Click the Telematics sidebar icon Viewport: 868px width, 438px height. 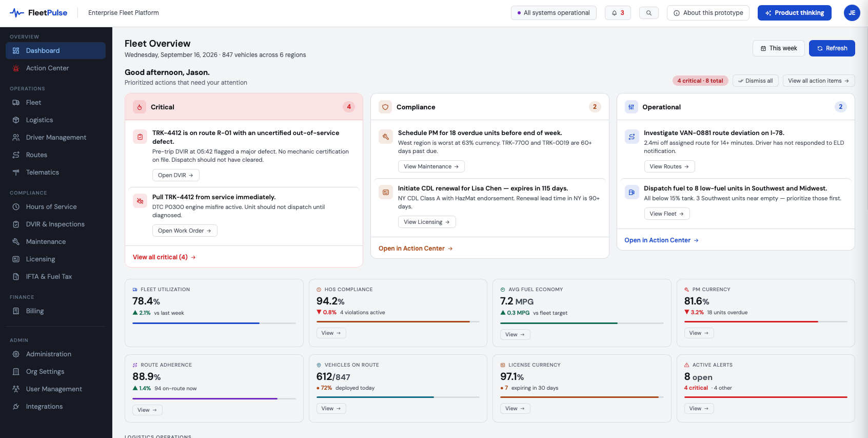(x=16, y=173)
